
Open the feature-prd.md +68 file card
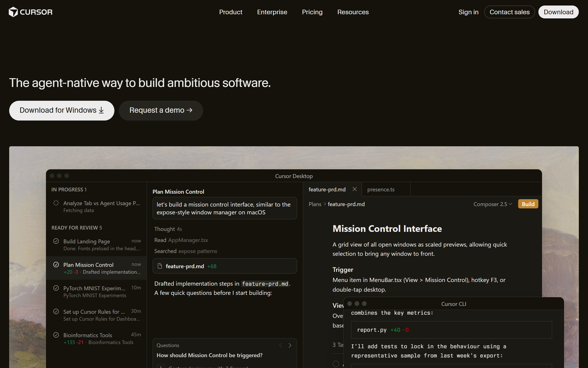pos(224,266)
